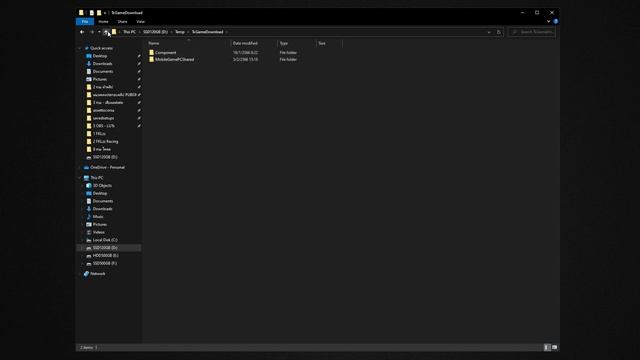Click Temp in the address path
This screenshot has width=640, height=360.
180,32
